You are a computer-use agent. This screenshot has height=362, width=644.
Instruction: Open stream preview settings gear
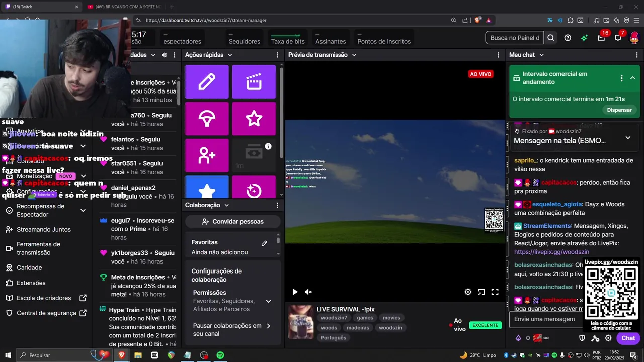pos(468,292)
